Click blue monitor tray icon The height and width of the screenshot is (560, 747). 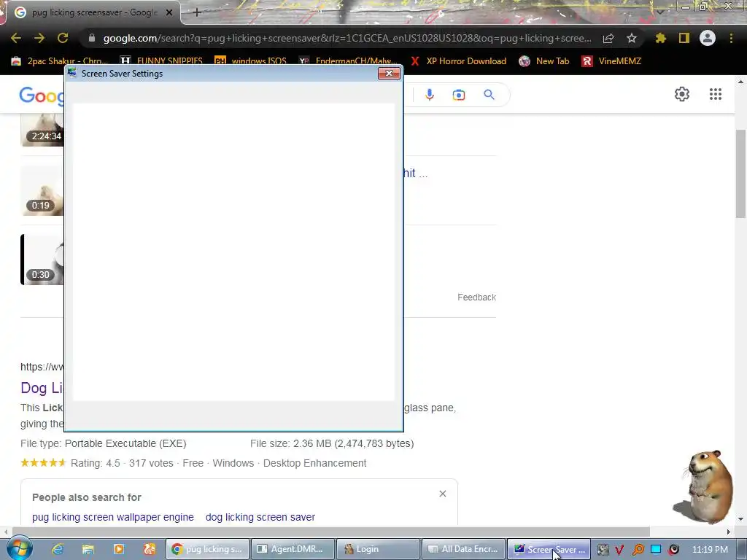[x=656, y=550]
